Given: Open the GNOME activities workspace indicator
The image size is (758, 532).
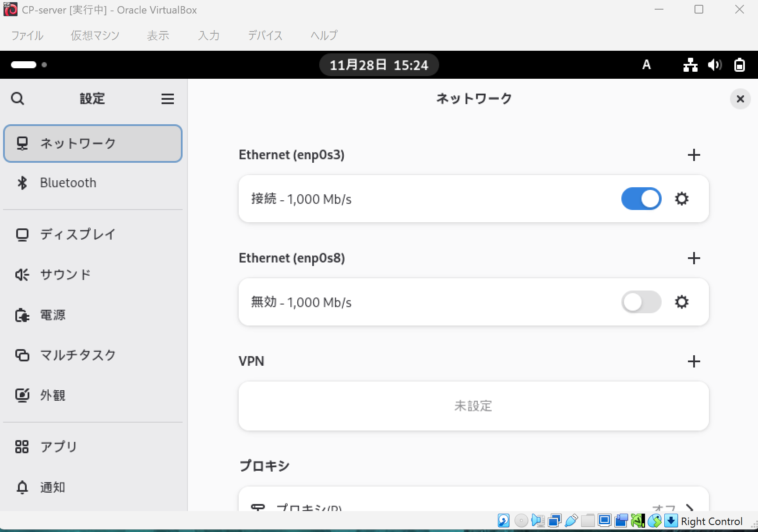Looking at the screenshot, I should [x=29, y=65].
